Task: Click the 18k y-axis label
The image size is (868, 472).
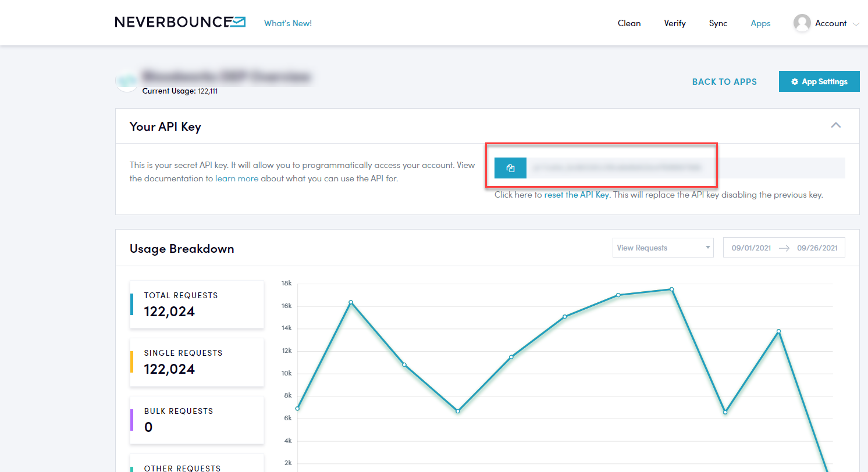Action: click(286, 283)
